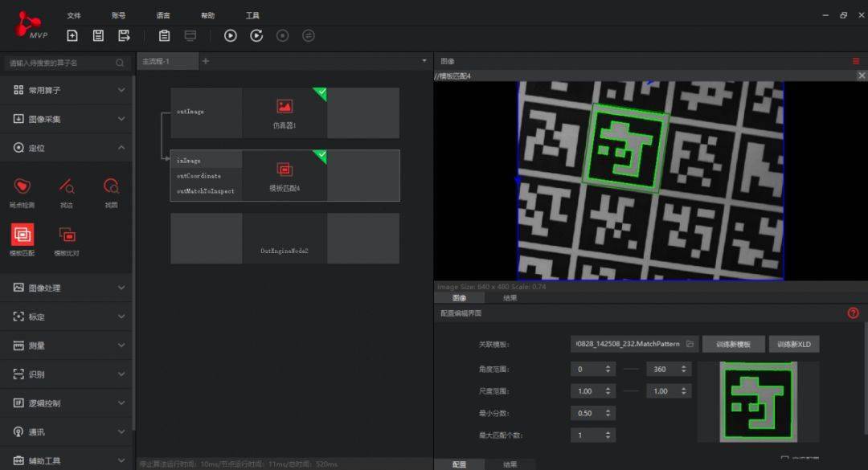Viewport: 868px width, 470px height.
Task: Expand the 图像采集 category
Action: [67, 118]
